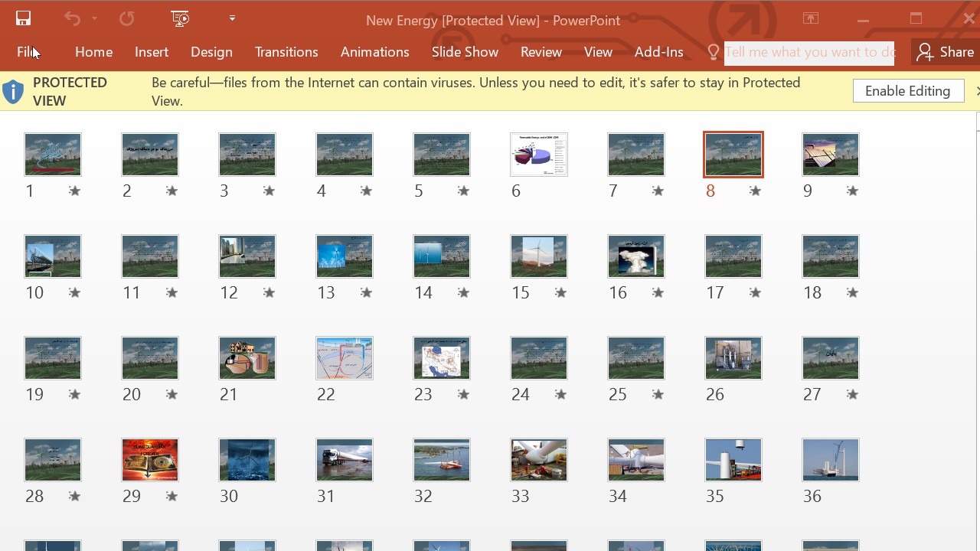Click the transition star under slide 25
Screen dimensions: 980x551
[658, 394]
